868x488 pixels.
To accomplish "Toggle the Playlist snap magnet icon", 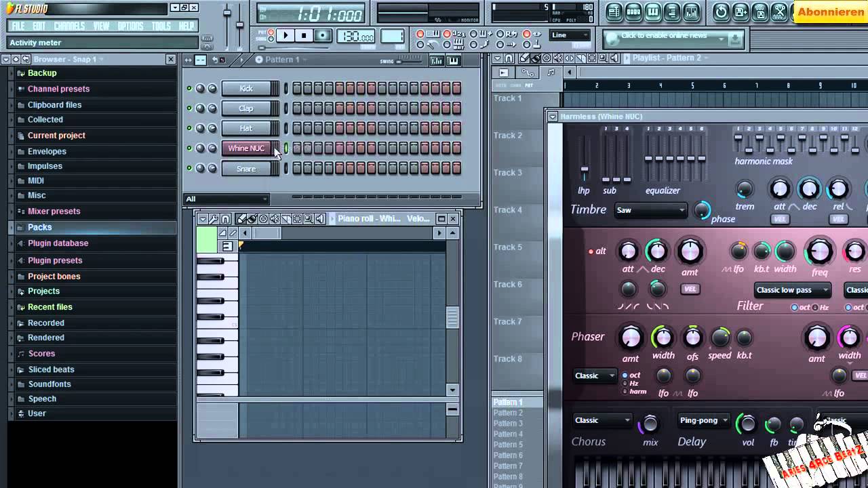I will [509, 58].
